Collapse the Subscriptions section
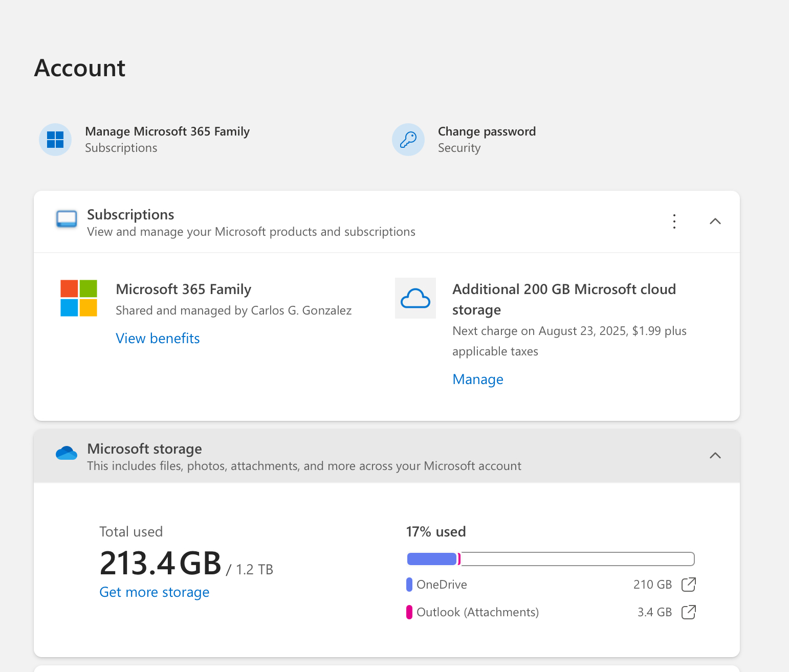 (x=715, y=221)
